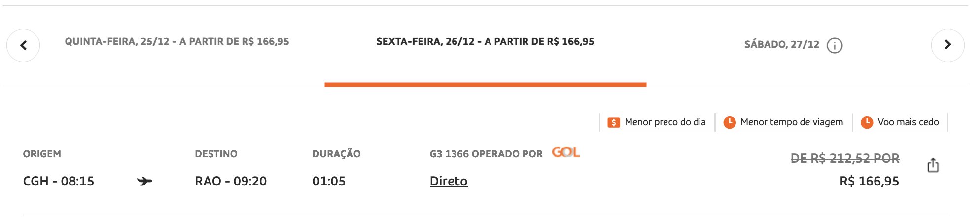
Task: Switch to the Sábado, 27/12 date tab
Action: pyautogui.click(x=781, y=45)
